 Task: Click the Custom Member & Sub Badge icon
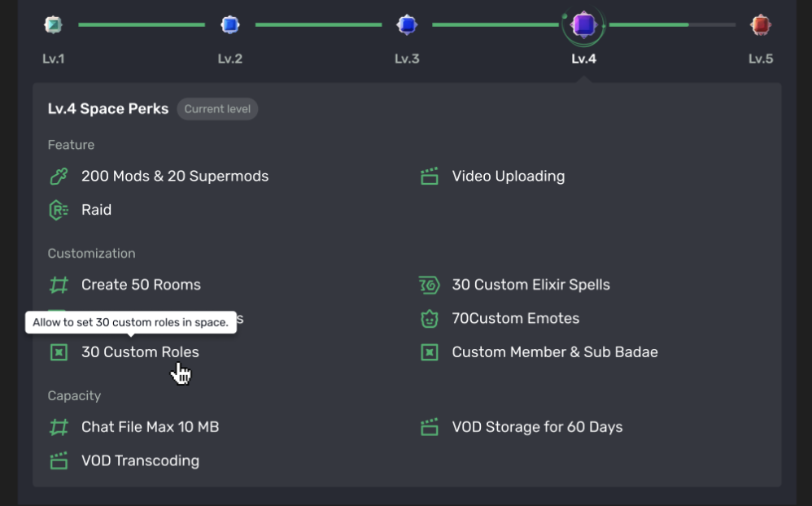pos(430,352)
